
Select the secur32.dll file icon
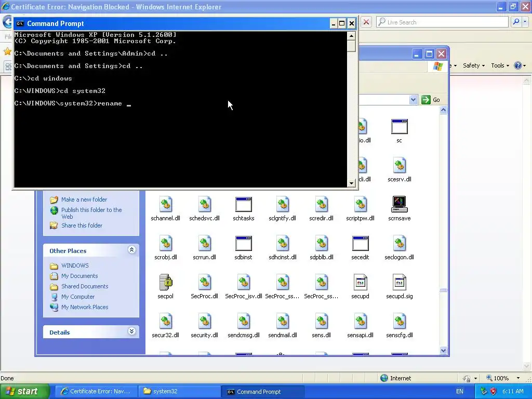click(x=166, y=321)
